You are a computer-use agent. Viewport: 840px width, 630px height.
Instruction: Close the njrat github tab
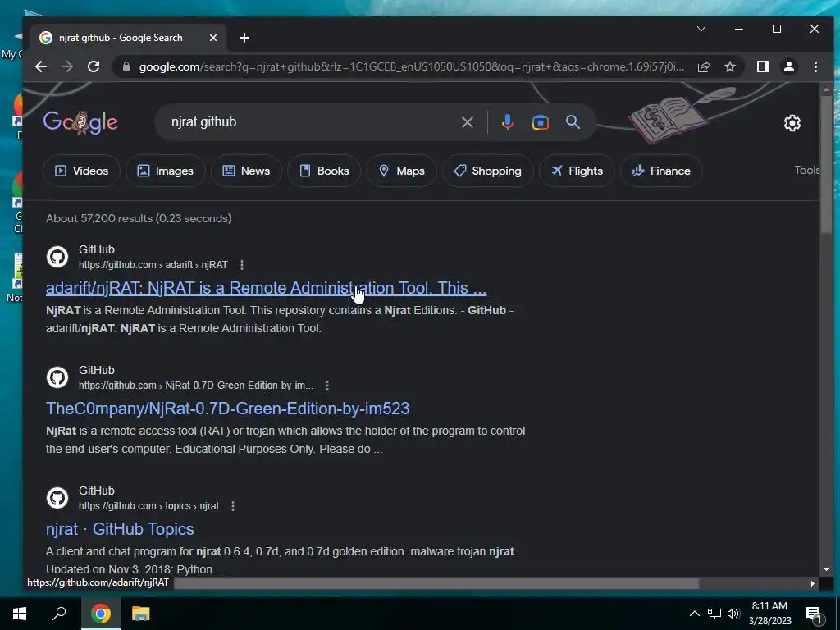coord(213,38)
